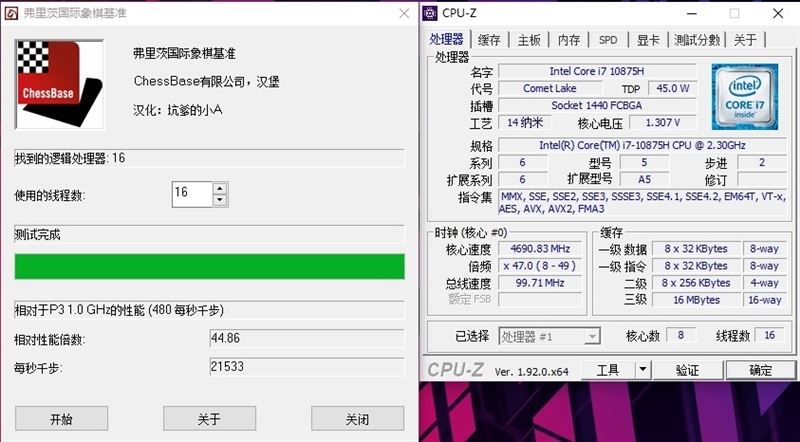
Task: Decrease thread count with down arrow
Action: pyautogui.click(x=220, y=201)
